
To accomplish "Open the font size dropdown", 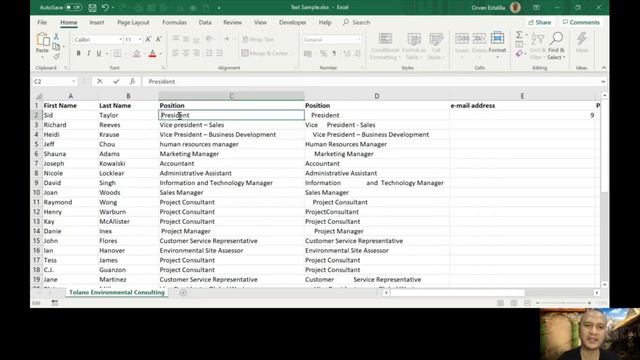I will tap(140, 40).
